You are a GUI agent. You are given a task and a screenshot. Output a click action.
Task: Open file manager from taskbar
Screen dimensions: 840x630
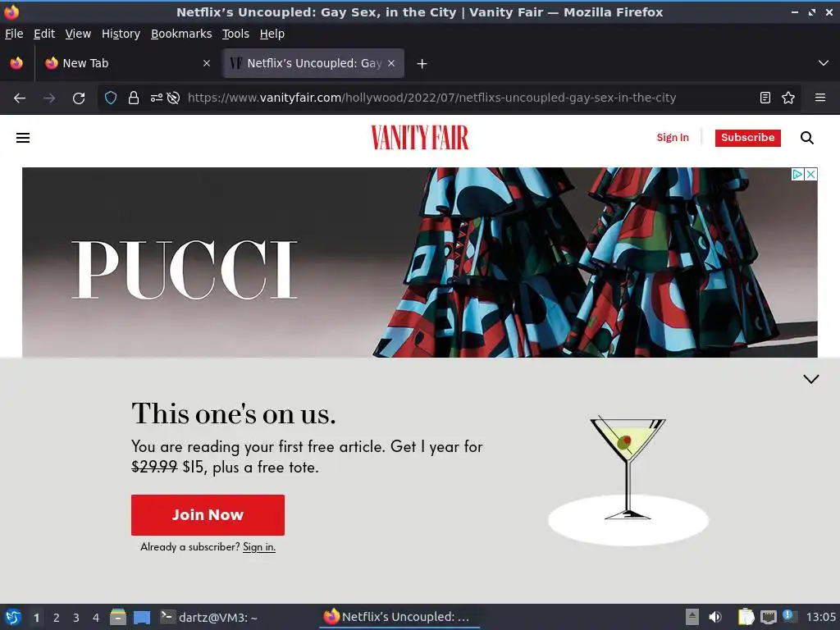click(x=118, y=617)
